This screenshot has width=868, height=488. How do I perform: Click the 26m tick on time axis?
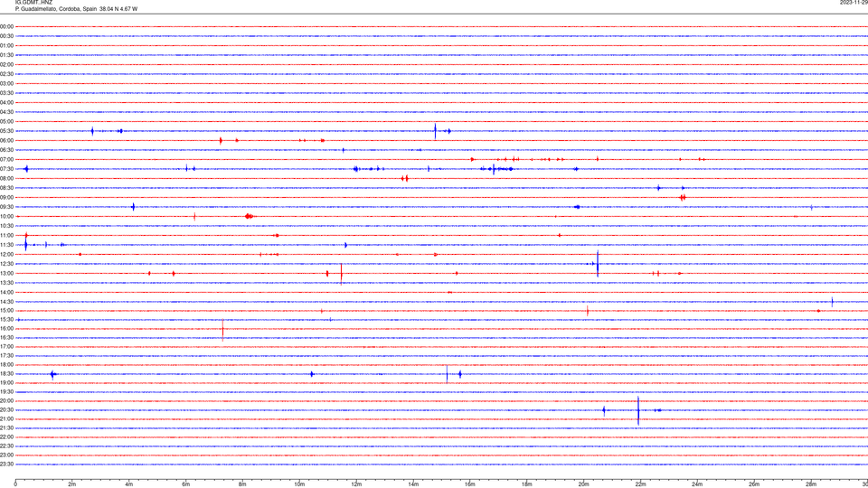754,484
